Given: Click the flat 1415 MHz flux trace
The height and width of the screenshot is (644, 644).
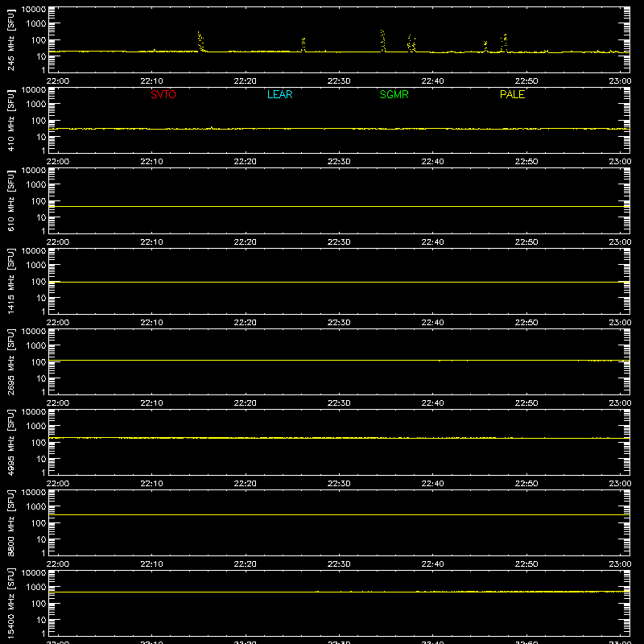Looking at the screenshot, I should click(339, 283).
